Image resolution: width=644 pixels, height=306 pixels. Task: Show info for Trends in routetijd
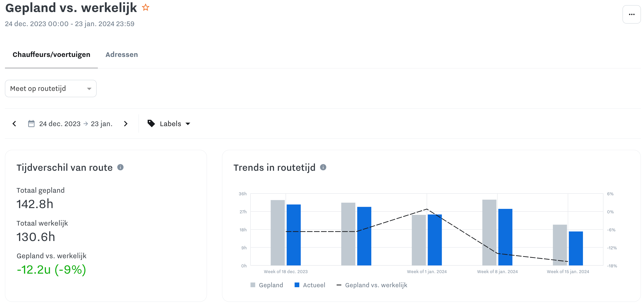[323, 167]
